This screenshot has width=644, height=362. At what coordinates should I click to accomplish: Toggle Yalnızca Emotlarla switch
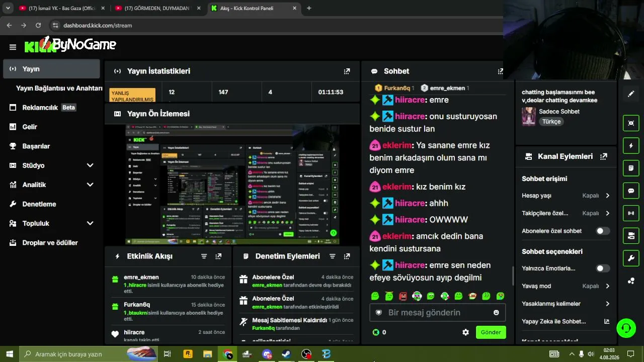603,268
